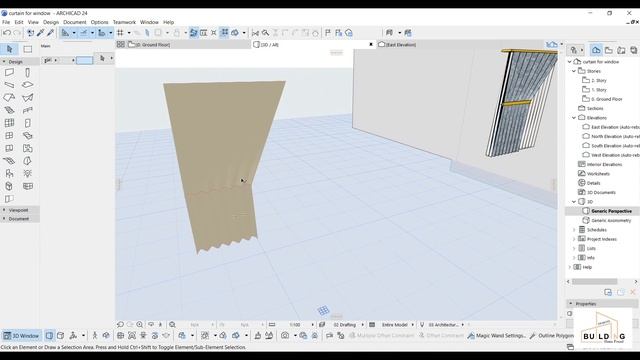Toggle Snap Guides and Points
The width and height of the screenshot is (640, 360).
(84, 33)
